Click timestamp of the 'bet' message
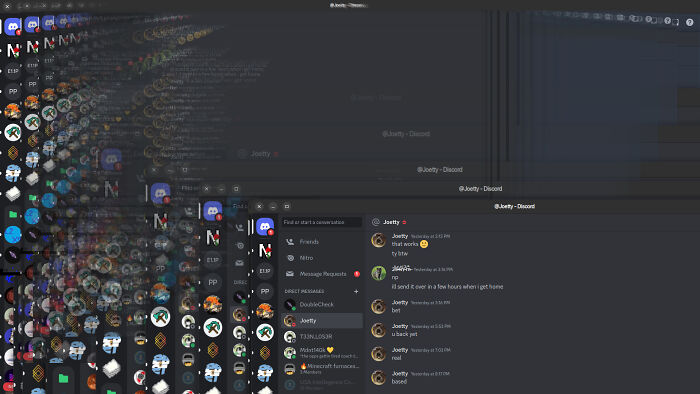The width and height of the screenshot is (700, 394). point(430,303)
